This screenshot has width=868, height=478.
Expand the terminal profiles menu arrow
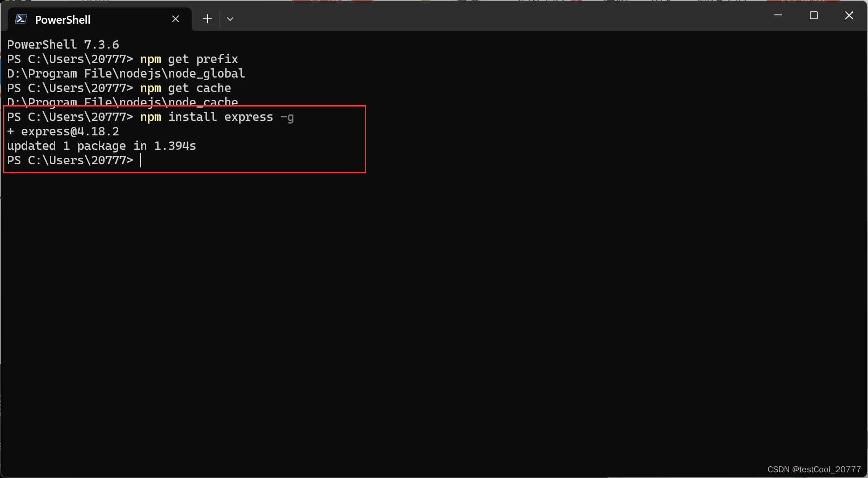click(230, 19)
